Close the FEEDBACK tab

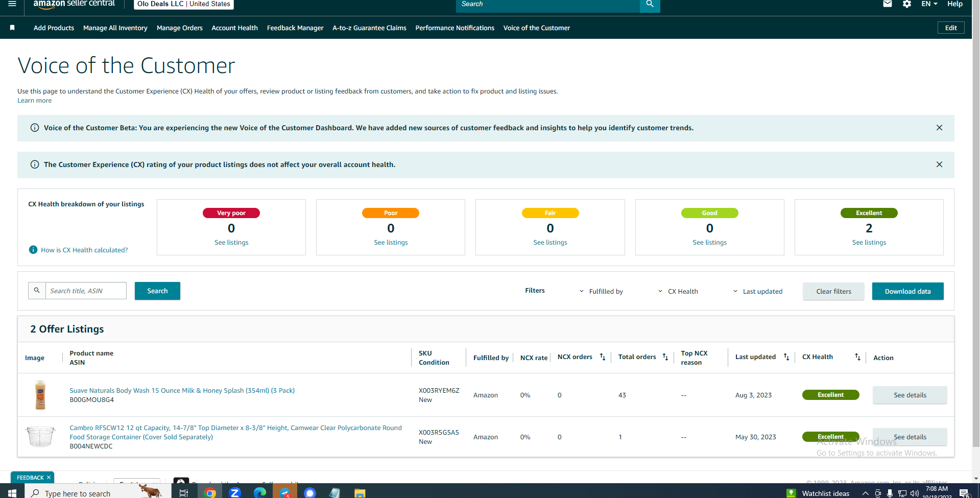click(x=49, y=478)
